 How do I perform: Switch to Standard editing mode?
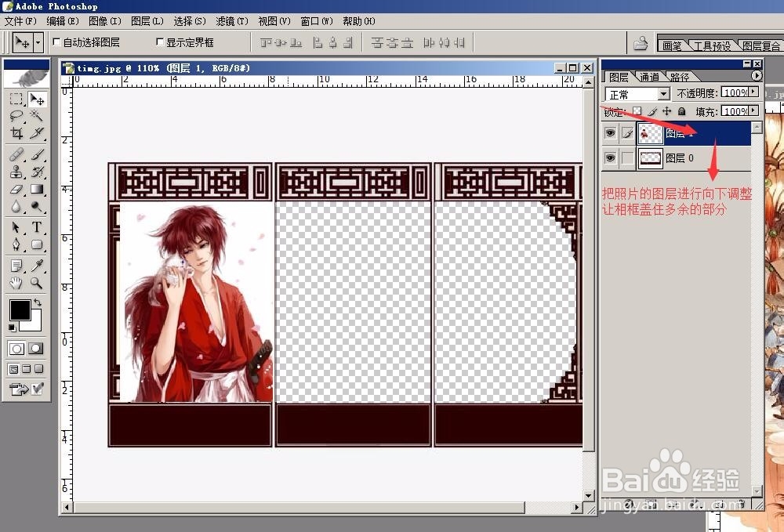[x=16, y=349]
